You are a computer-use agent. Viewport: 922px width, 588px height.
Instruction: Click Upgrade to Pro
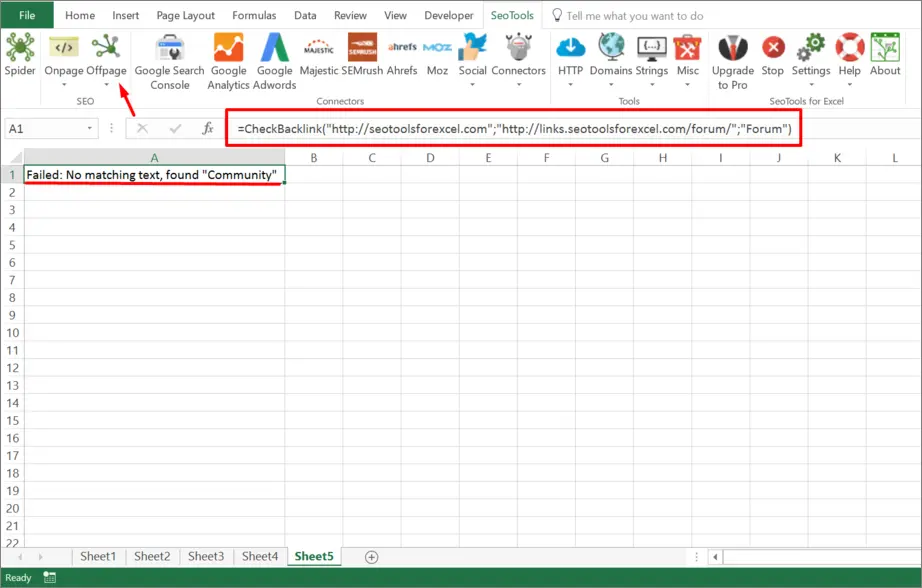(733, 62)
